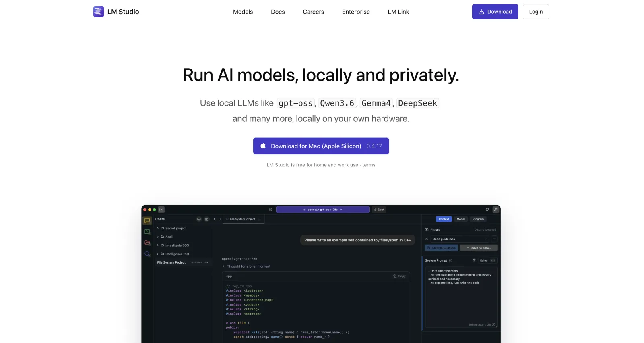The width and height of the screenshot is (644, 343).
Task: Click Discard Unsaved
Action: click(485, 230)
